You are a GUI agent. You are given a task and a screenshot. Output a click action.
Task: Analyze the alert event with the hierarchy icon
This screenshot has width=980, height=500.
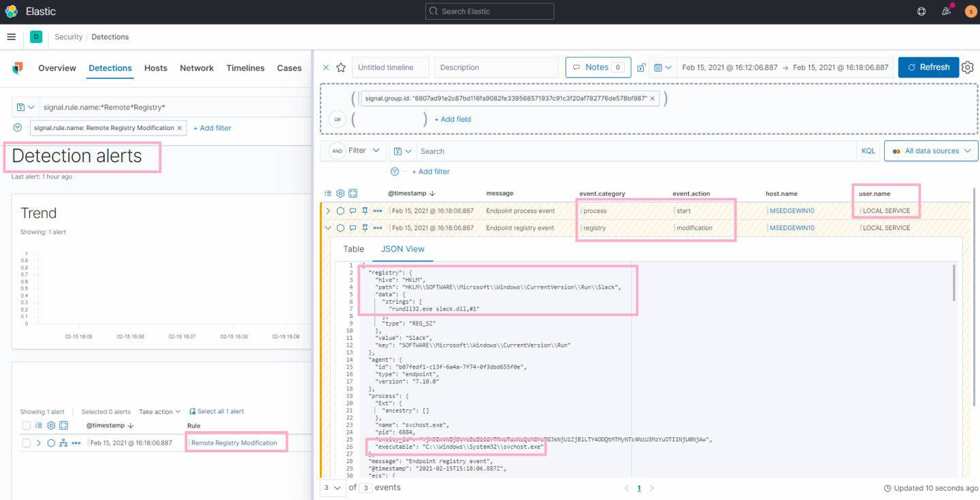(63, 443)
